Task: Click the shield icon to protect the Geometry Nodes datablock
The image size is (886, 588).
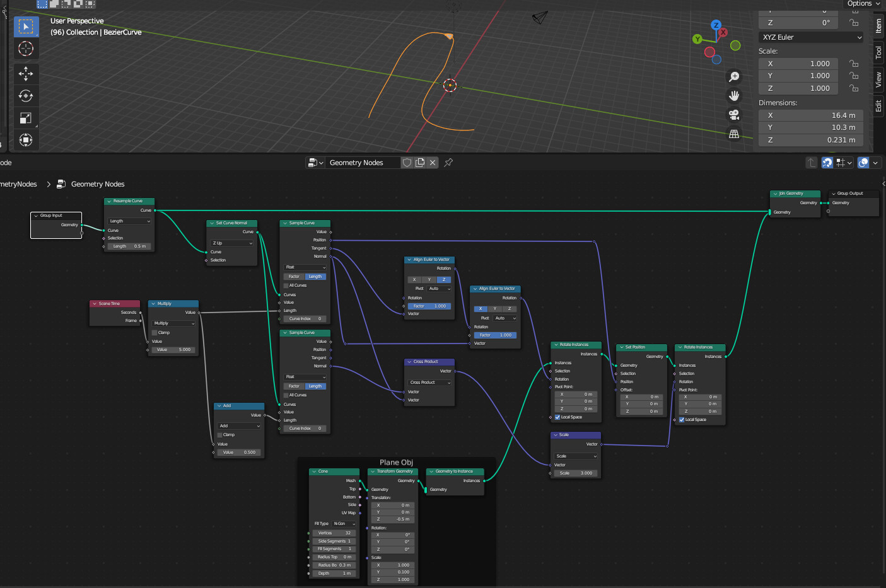Action: tap(407, 163)
